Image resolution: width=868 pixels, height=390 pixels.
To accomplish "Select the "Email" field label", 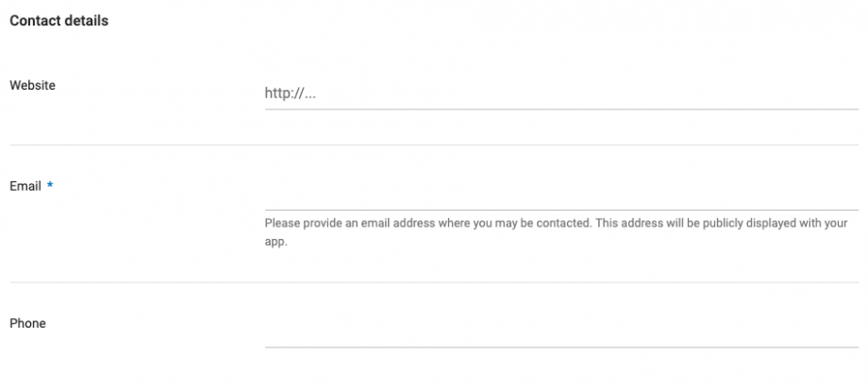I will pyautogui.click(x=25, y=186).
